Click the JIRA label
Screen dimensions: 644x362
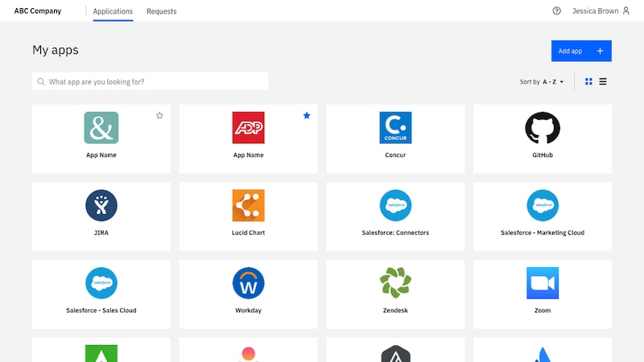tap(101, 232)
